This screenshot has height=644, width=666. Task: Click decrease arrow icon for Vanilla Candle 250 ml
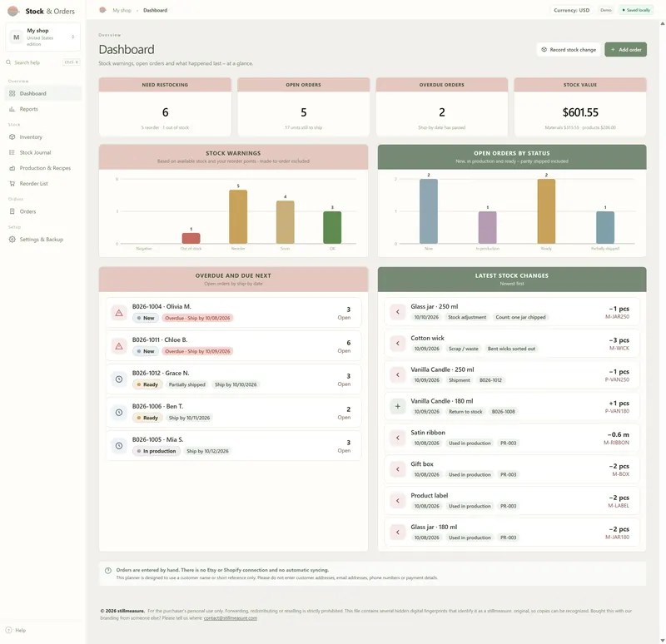coord(398,374)
